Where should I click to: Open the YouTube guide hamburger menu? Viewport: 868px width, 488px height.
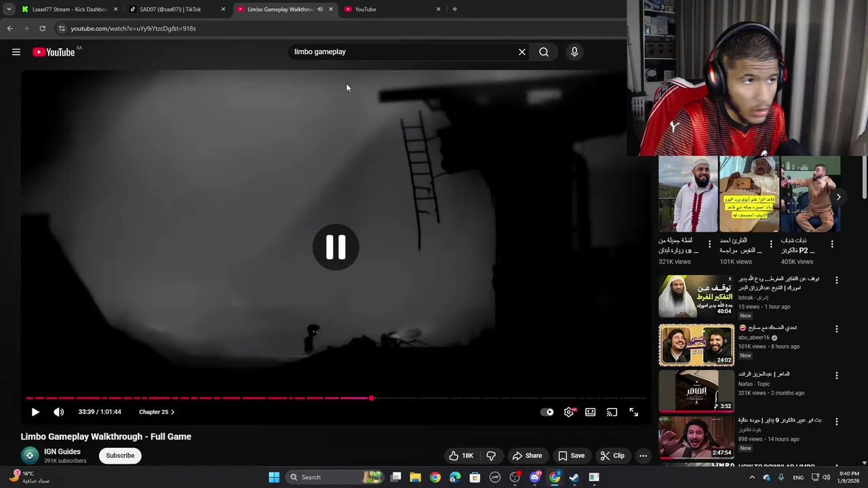(16, 52)
